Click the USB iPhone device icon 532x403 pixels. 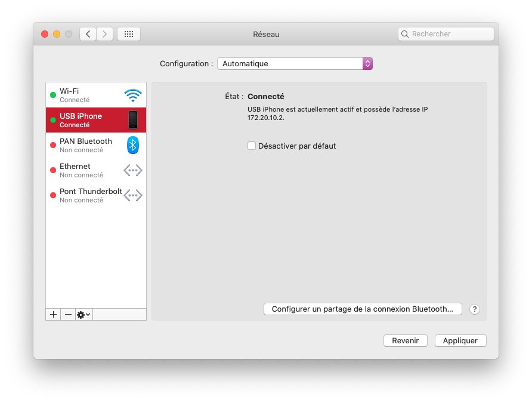(132, 120)
